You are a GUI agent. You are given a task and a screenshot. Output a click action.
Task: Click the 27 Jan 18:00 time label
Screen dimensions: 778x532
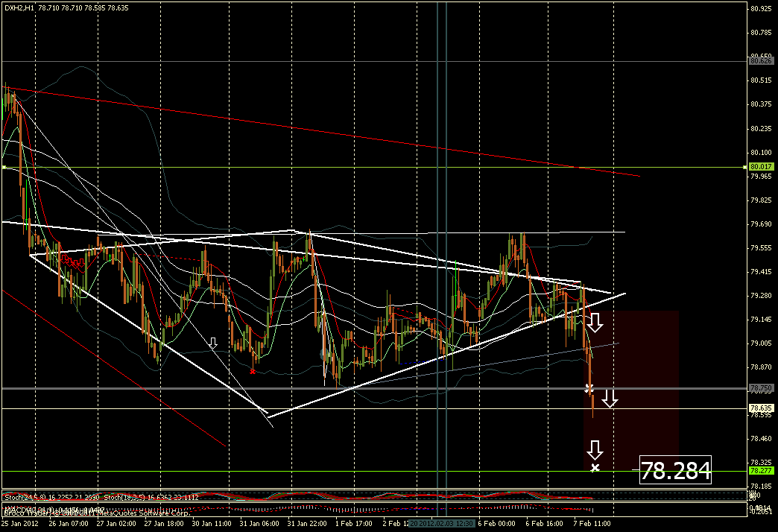pos(164,524)
